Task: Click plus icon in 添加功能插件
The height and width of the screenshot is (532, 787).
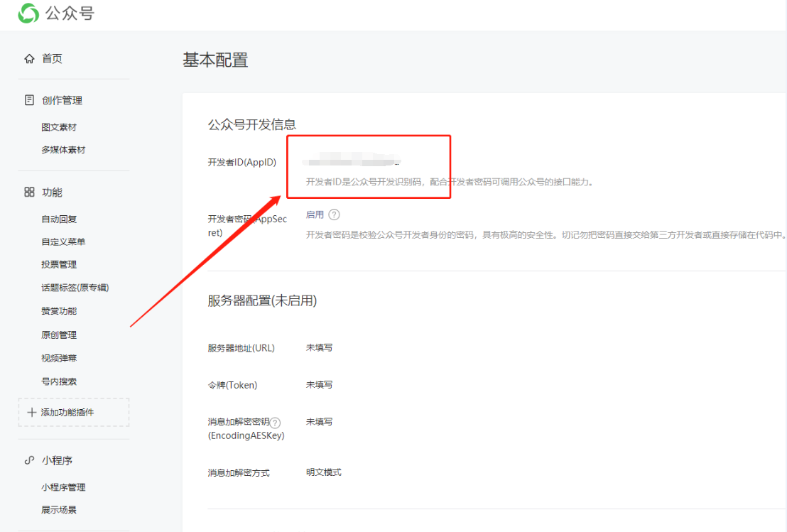Action: [x=31, y=413]
